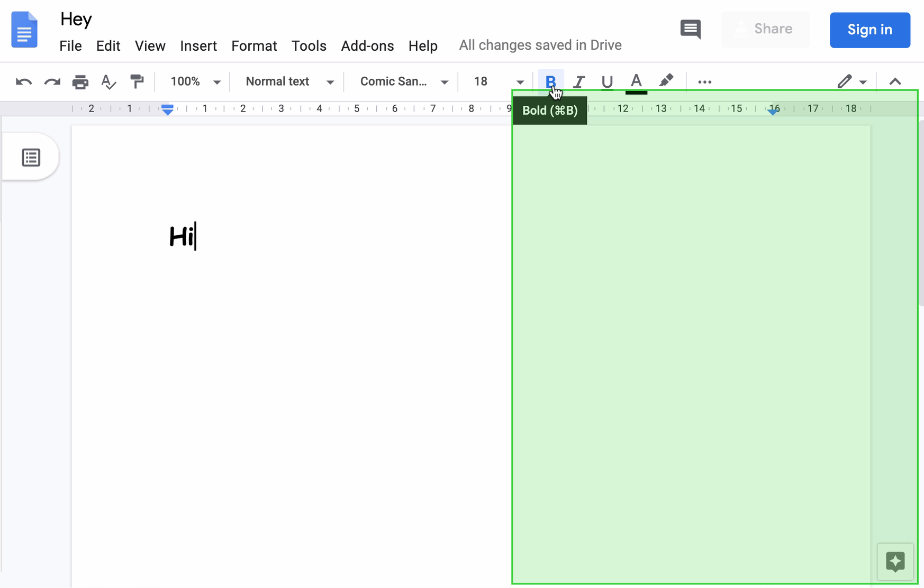This screenshot has height=588, width=924.
Task: Show the document outline icon
Action: click(x=31, y=157)
